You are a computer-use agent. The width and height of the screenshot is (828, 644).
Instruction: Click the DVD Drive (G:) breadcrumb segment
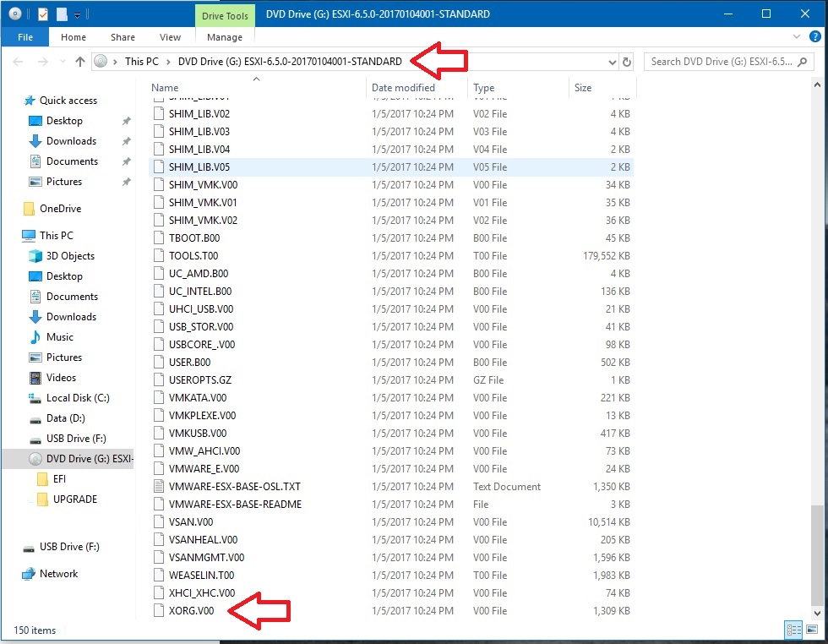click(290, 62)
